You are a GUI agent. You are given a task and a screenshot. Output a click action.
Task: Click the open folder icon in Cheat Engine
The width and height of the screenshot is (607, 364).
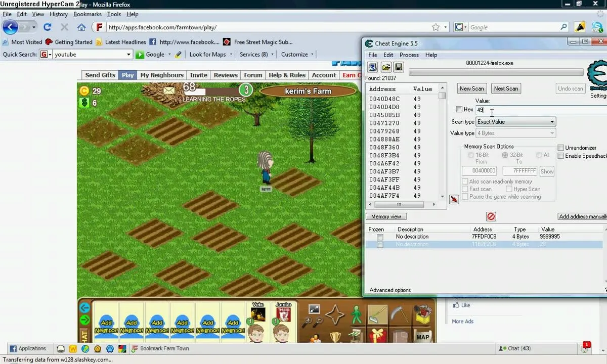(x=386, y=67)
